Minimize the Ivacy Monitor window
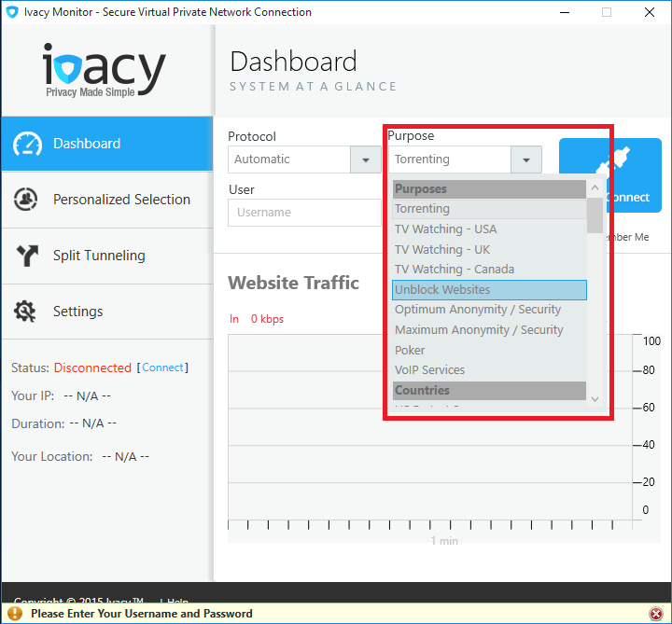The width and height of the screenshot is (672, 624). pyautogui.click(x=565, y=12)
